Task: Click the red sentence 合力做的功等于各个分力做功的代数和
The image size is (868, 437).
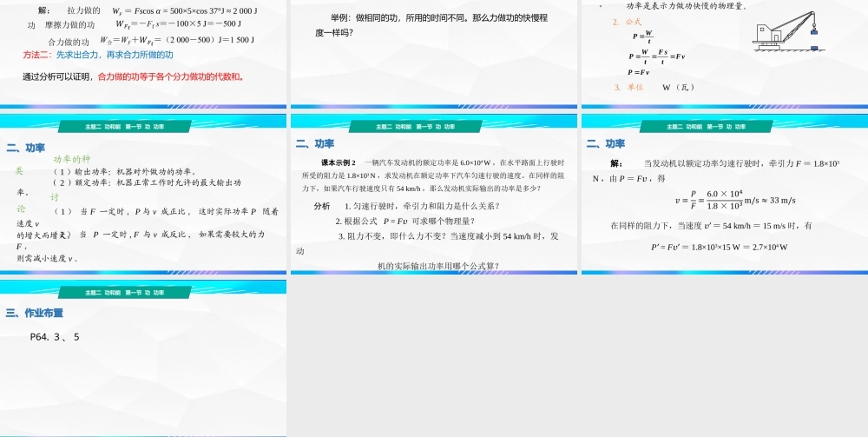Action: click(171, 77)
